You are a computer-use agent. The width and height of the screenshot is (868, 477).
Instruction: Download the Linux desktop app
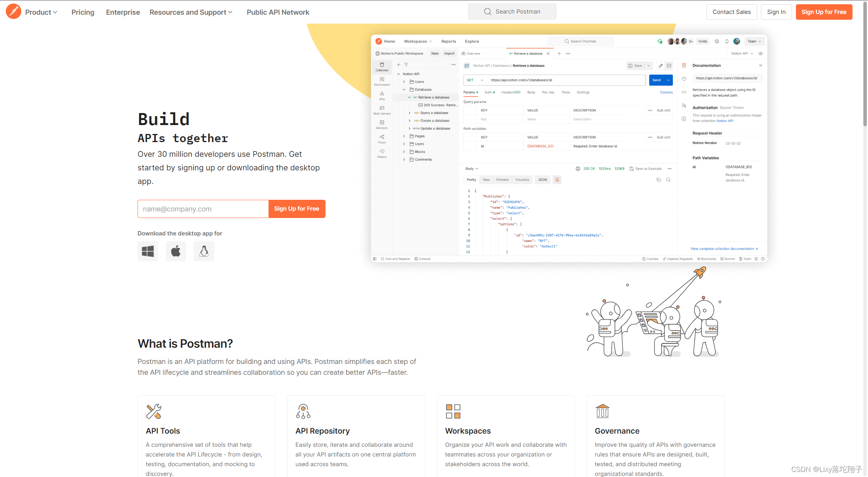point(204,251)
